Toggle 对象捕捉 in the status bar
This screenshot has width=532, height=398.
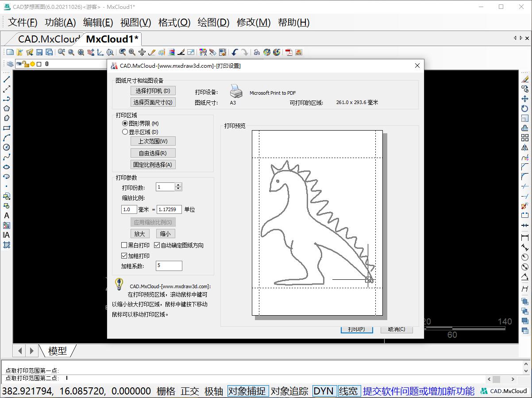[248, 391]
